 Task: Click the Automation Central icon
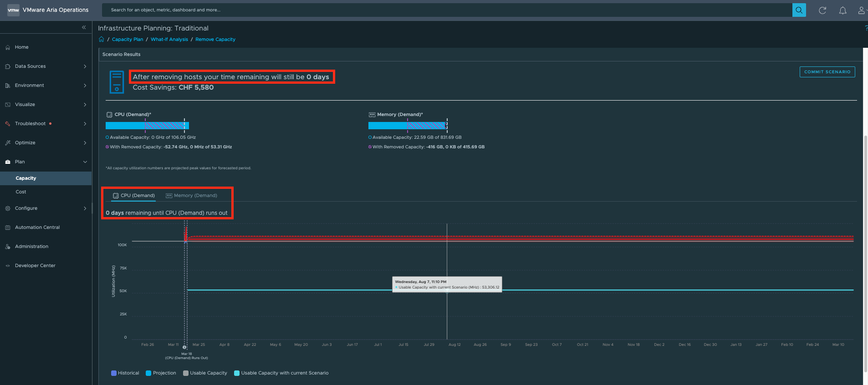click(8, 228)
